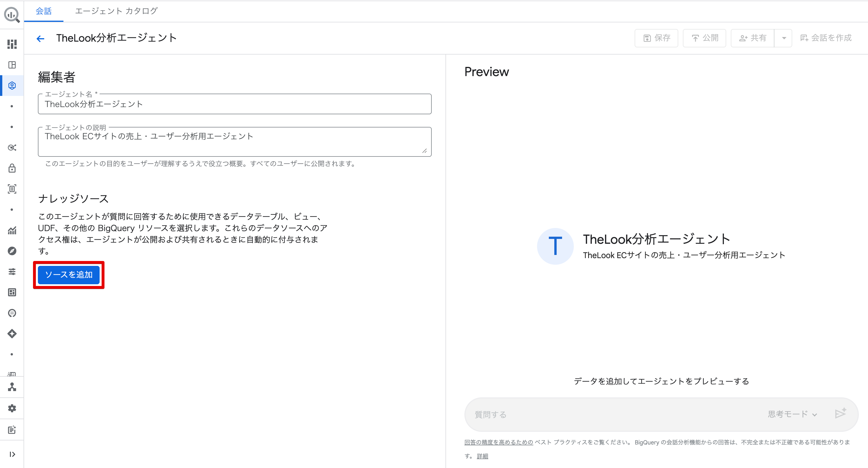Image resolution: width=868 pixels, height=468 pixels.
Task: Click the back arrow next to the agent title
Action: [40, 38]
